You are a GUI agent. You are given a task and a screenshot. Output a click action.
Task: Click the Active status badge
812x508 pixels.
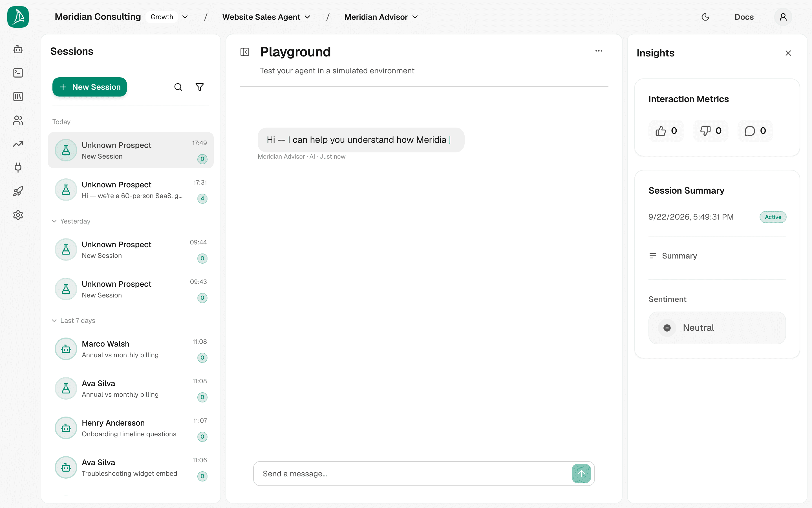click(773, 217)
